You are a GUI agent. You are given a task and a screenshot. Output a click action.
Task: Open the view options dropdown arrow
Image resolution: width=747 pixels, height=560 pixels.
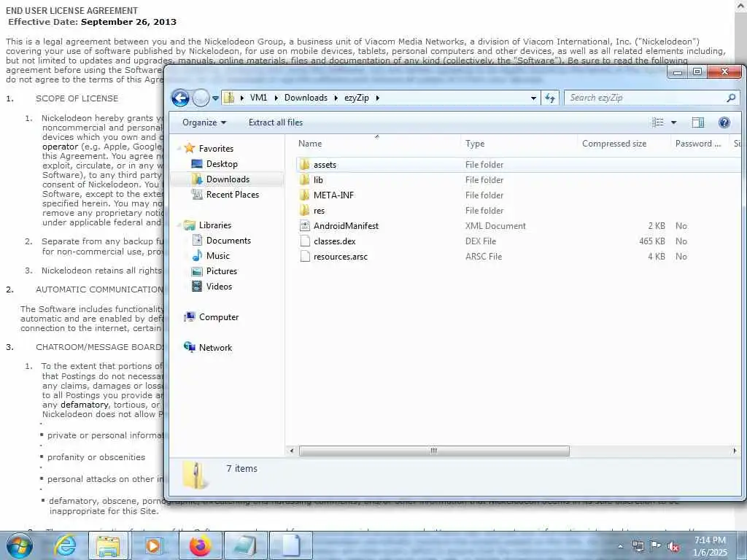tap(673, 122)
